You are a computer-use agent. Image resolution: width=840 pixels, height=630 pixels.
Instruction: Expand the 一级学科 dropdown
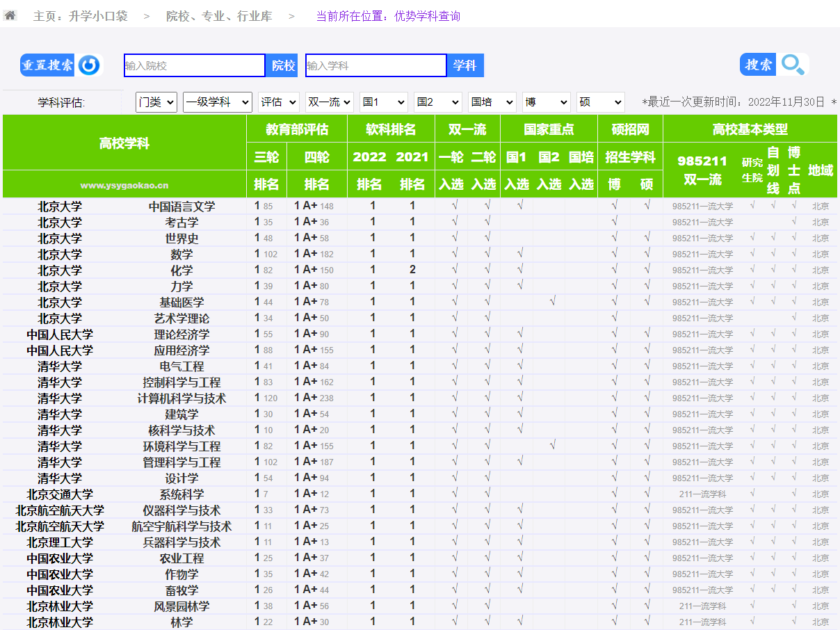point(217,102)
